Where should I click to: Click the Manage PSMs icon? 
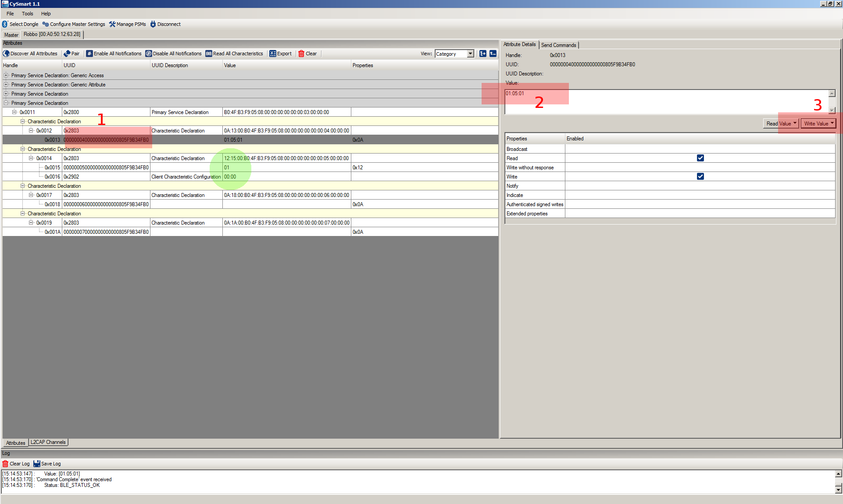(112, 24)
